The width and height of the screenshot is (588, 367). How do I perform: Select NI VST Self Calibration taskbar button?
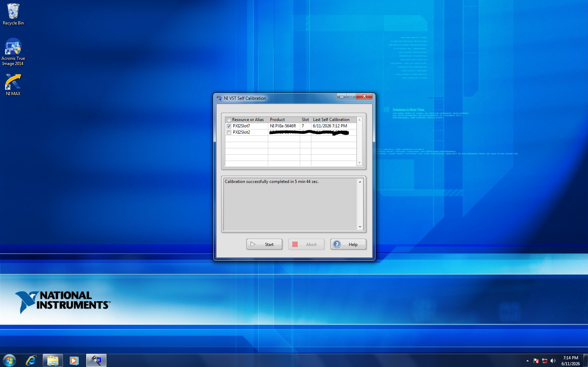(96, 360)
